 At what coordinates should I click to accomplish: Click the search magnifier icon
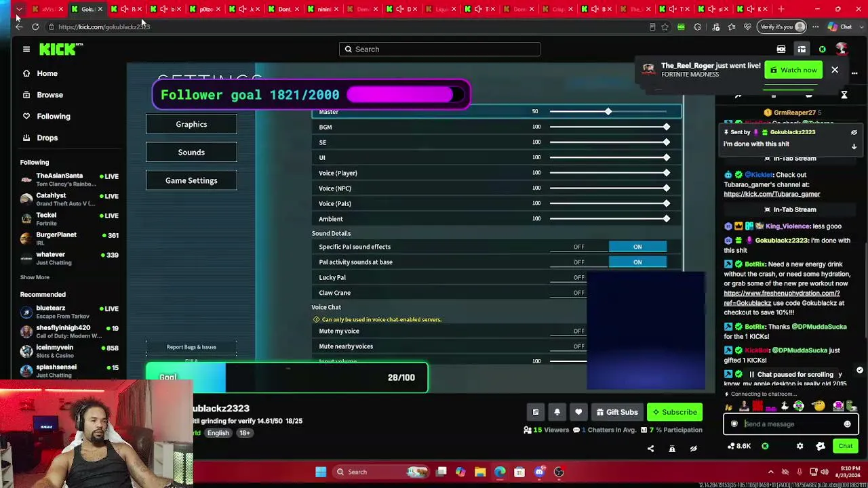click(349, 49)
